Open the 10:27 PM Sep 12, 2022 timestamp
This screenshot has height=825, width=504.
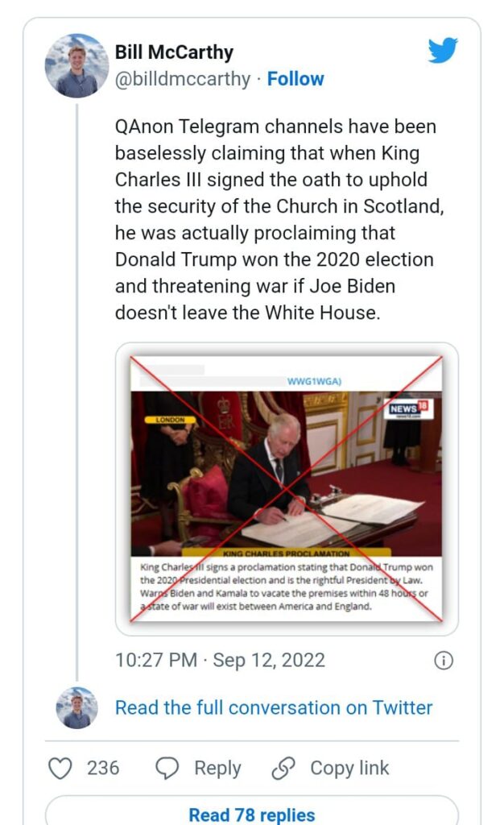(x=220, y=661)
